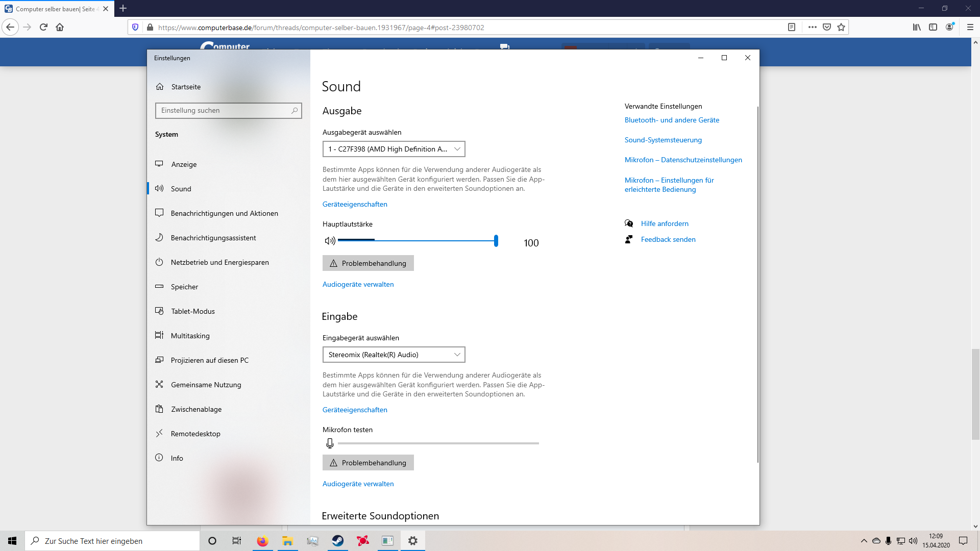Open Mikrofon – Datenschutzeinstellungen link
Image resolution: width=980 pixels, height=551 pixels.
(683, 160)
